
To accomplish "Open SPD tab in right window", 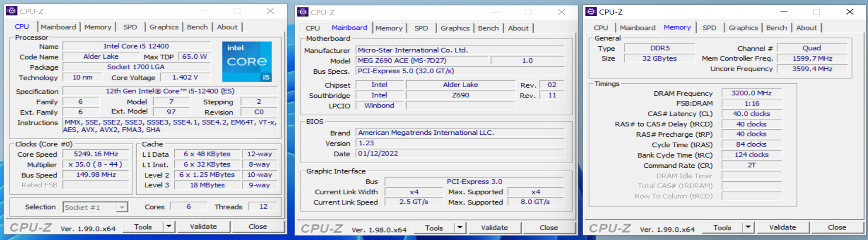I will coord(709,28).
